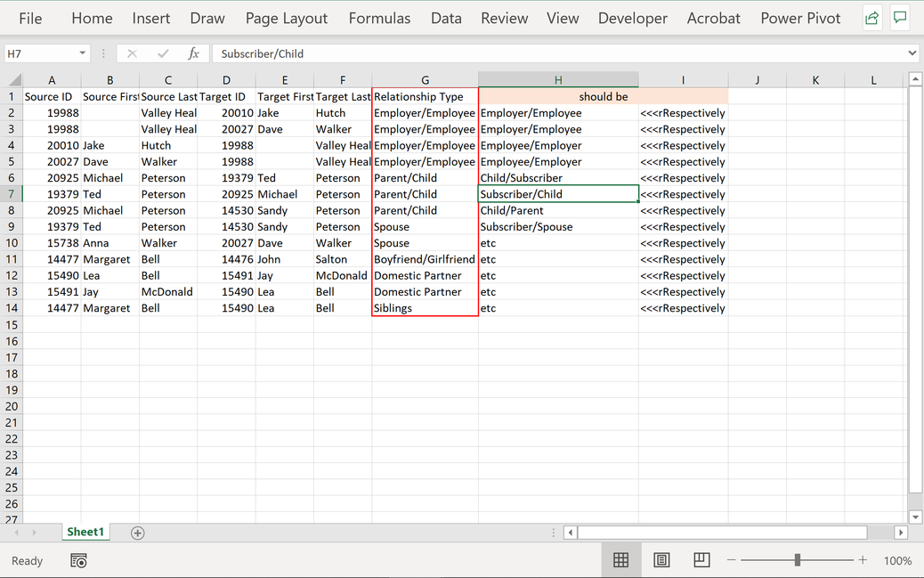This screenshot has height=578, width=924.
Task: Click the Select All corner triangle
Action: [13, 79]
